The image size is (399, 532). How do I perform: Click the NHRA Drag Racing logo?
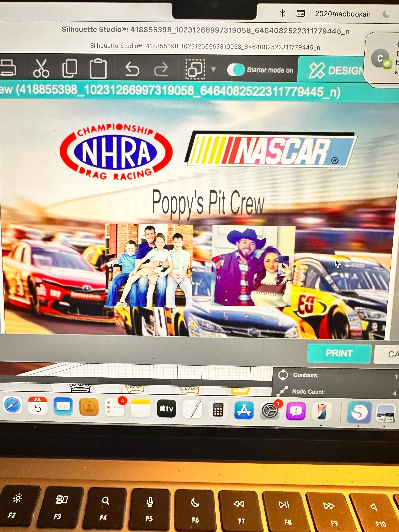click(116, 151)
